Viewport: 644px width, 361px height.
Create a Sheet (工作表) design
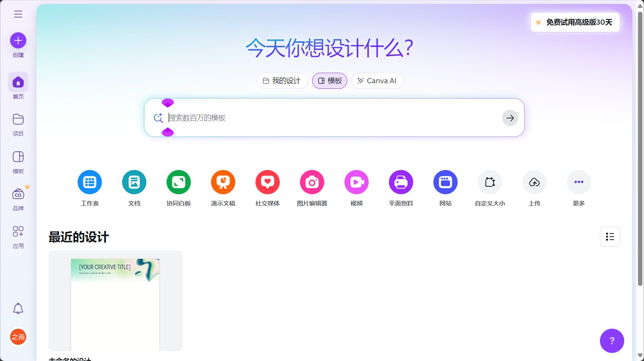(90, 182)
